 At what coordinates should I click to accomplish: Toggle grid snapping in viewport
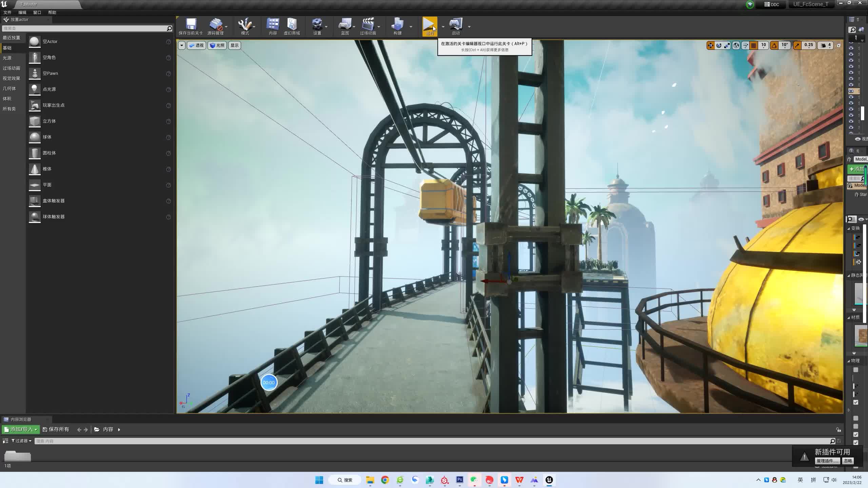coord(754,45)
